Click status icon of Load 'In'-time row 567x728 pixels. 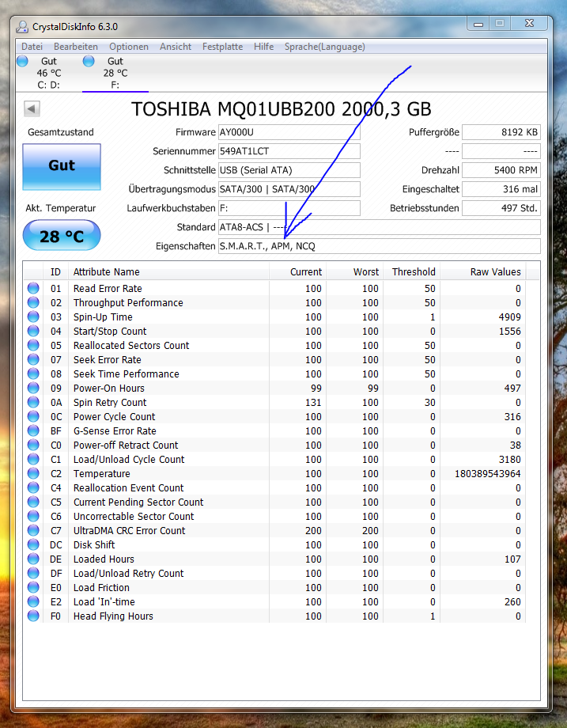[33, 601]
